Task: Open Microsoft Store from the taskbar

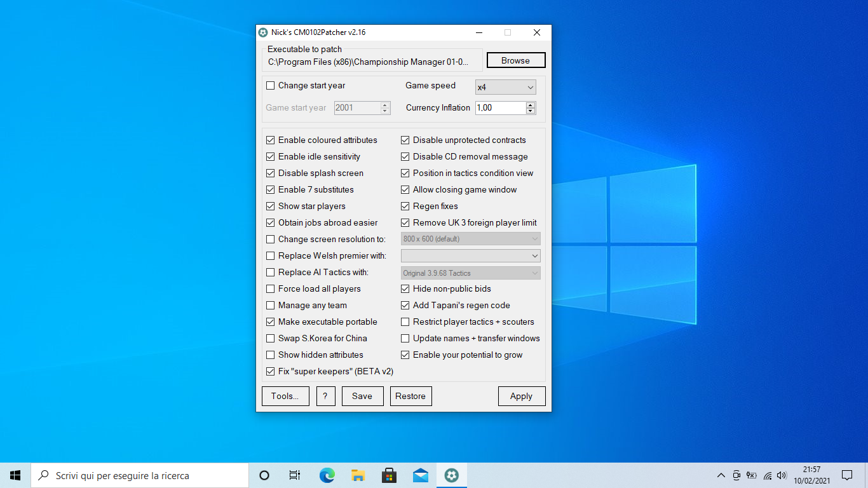Action: pyautogui.click(x=389, y=475)
